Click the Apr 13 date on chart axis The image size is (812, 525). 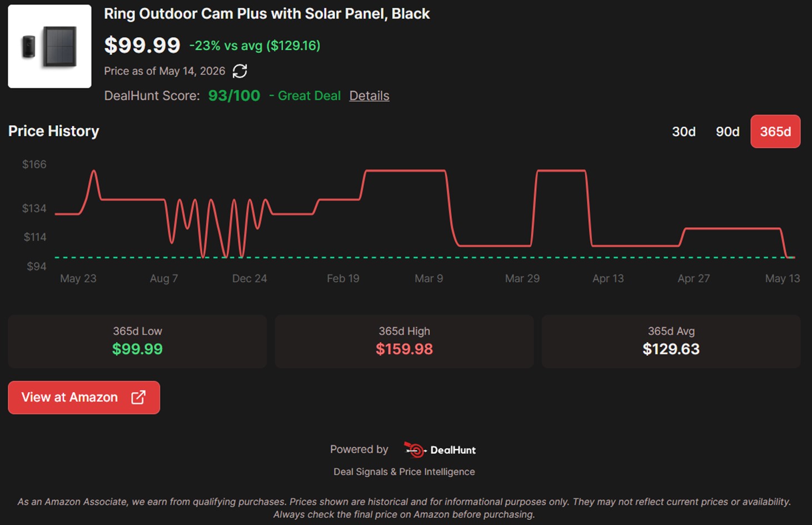[x=608, y=278]
